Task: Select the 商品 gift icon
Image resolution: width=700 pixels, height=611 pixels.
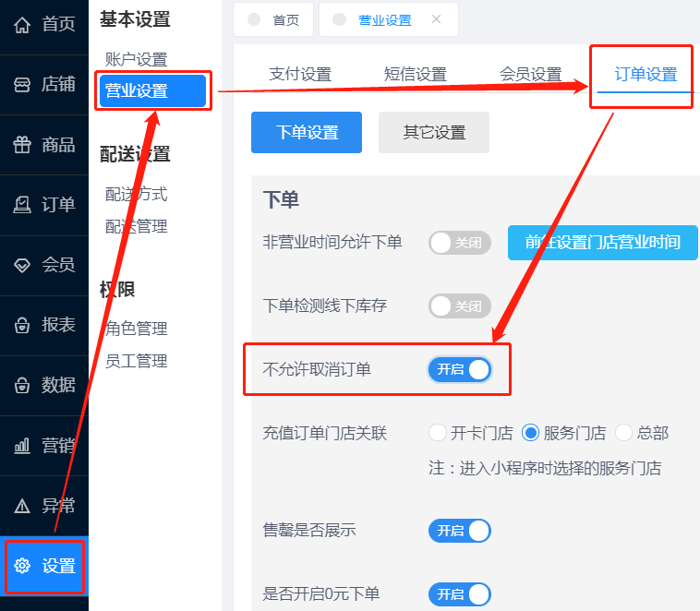Action: (x=22, y=145)
